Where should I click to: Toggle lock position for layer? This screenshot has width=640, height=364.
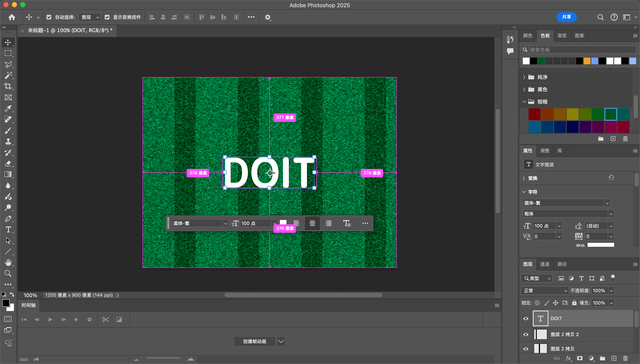tap(556, 303)
